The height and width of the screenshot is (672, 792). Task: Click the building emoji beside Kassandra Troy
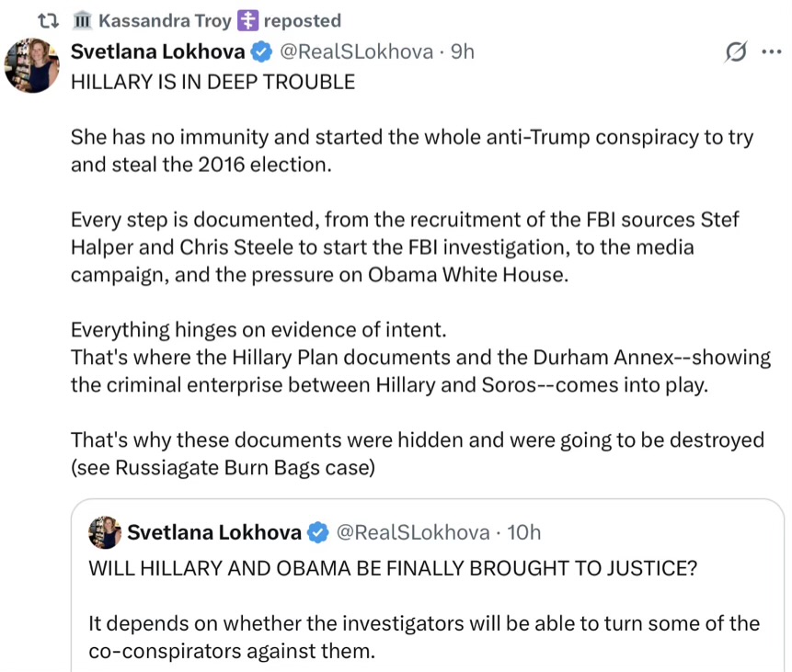pyautogui.click(x=82, y=20)
